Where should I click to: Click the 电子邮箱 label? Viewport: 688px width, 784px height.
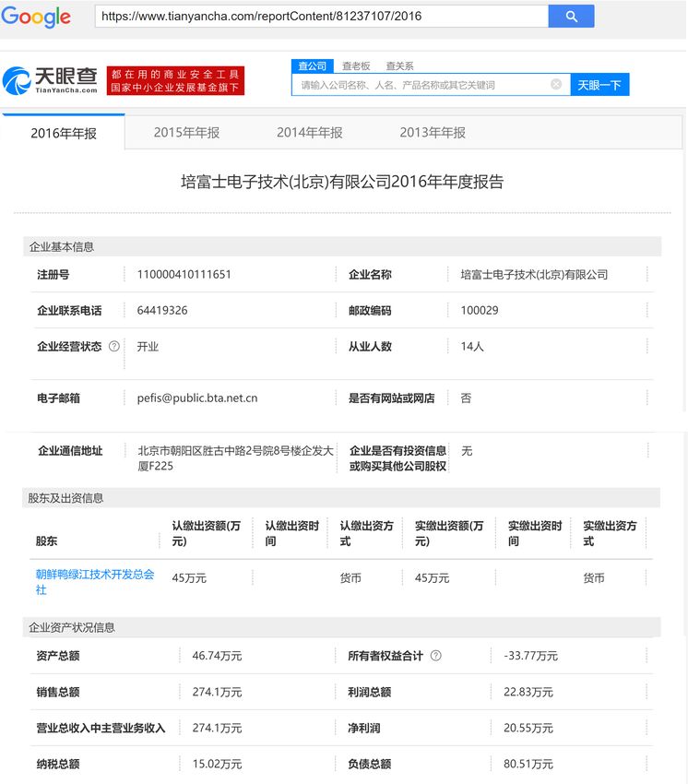[58, 398]
